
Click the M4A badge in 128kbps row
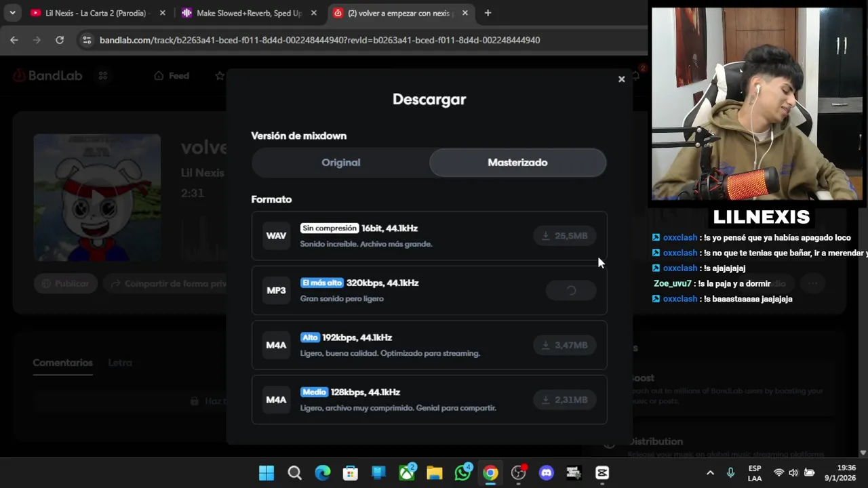276,400
